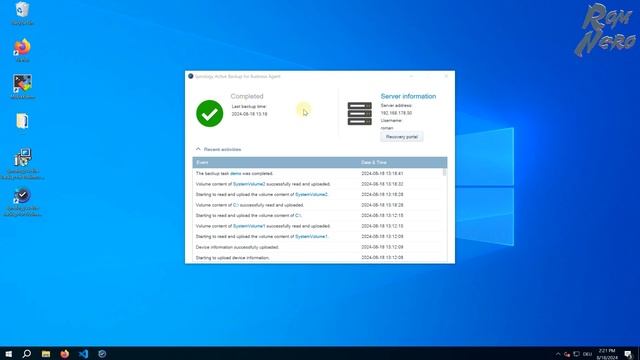
Task: Open the Recovery portal
Action: click(402, 137)
